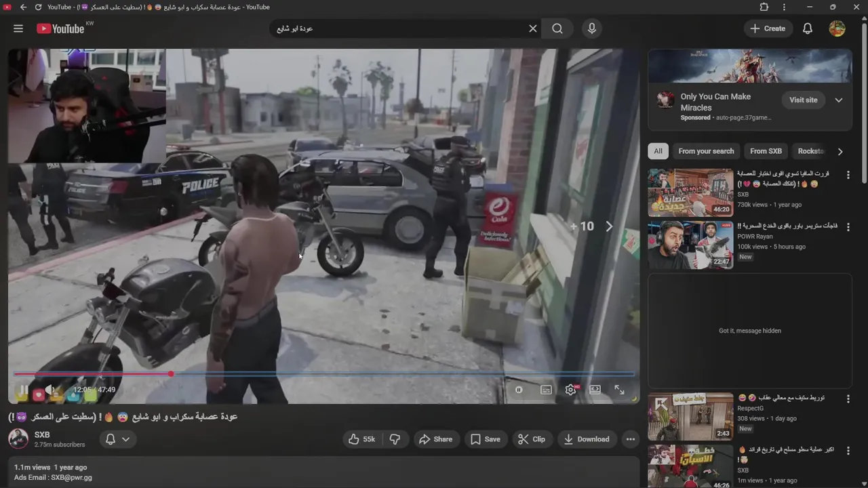The image size is (868, 488).
Task: Click the video title text
Action: coord(123,417)
